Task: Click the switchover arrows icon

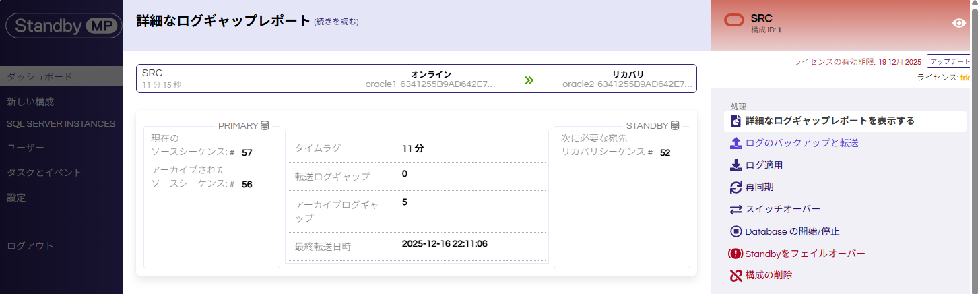Action: tap(736, 209)
